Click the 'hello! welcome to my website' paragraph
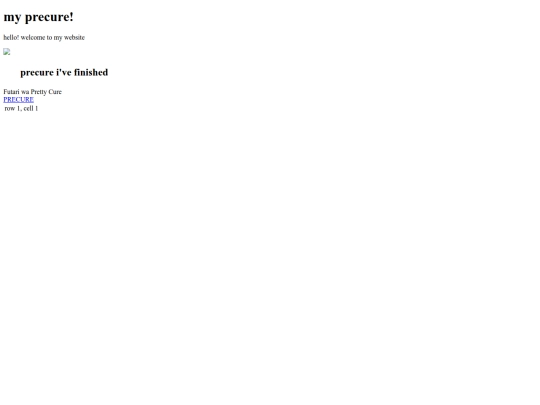This screenshot has height=405, width=540. point(44,38)
